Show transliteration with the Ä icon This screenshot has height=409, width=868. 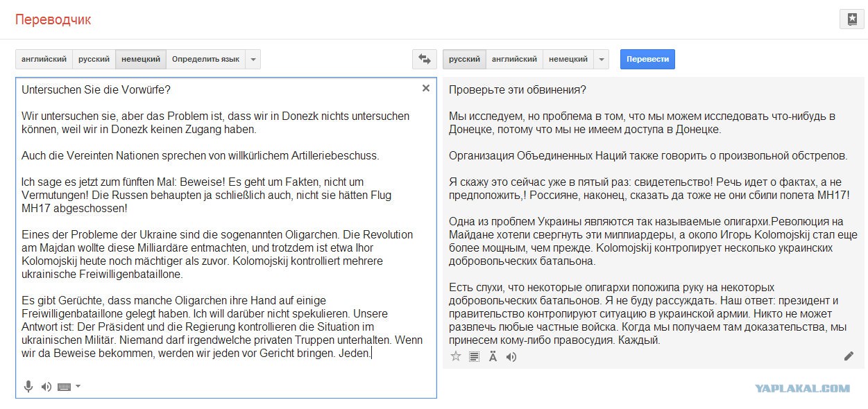(493, 356)
